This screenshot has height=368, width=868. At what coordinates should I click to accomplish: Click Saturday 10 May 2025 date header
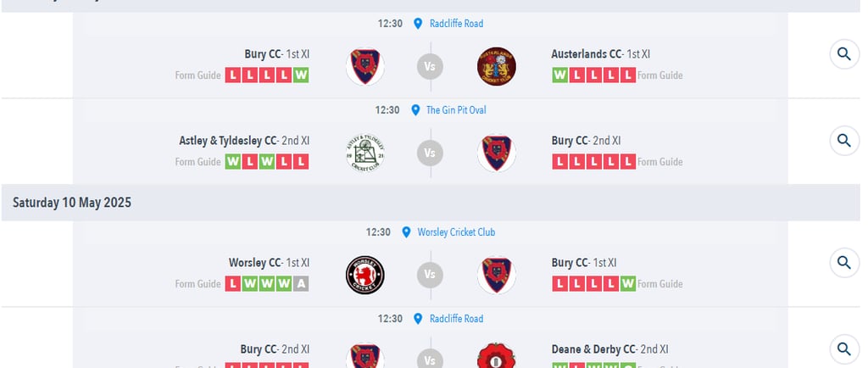pos(72,203)
